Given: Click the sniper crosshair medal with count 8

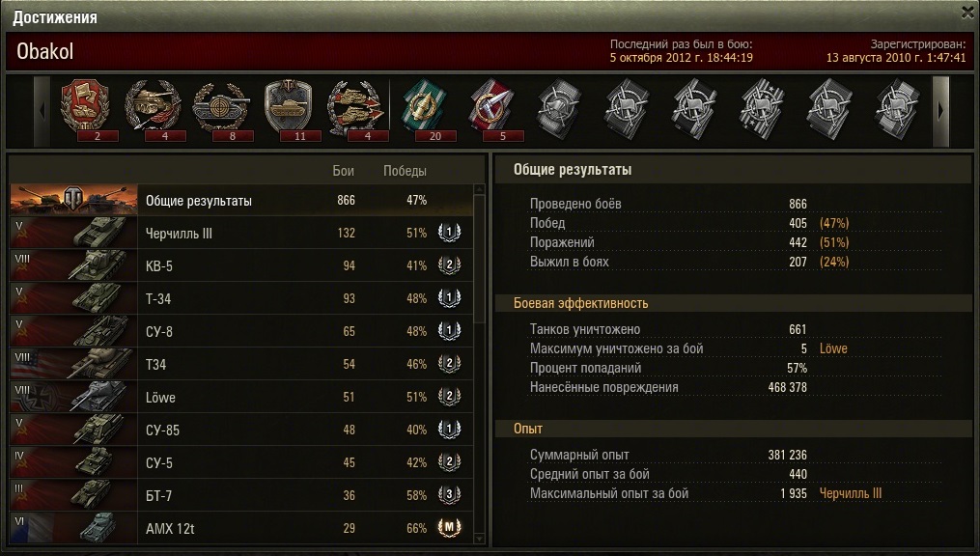Looking at the screenshot, I should pos(221,107).
